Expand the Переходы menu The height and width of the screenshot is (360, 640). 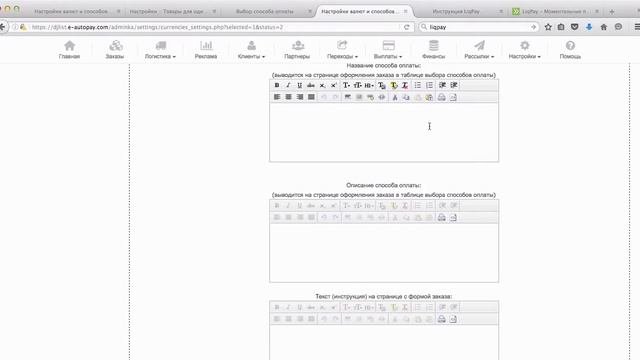[342, 50]
